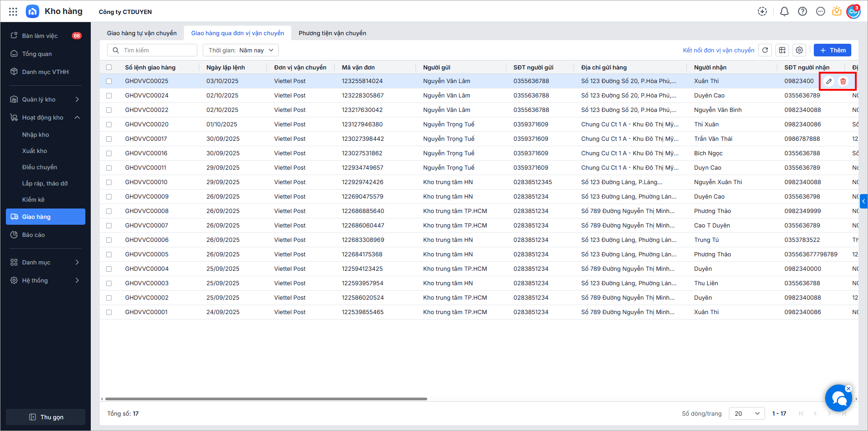868x431 pixels.
Task: Open the Thời gian time filter dropdown
Action: (x=241, y=50)
